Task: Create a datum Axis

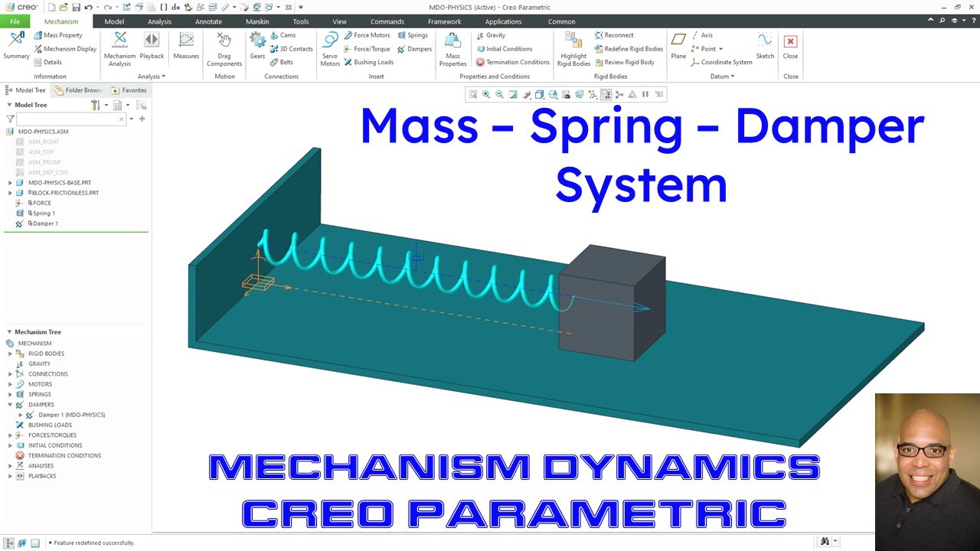Action: [701, 35]
